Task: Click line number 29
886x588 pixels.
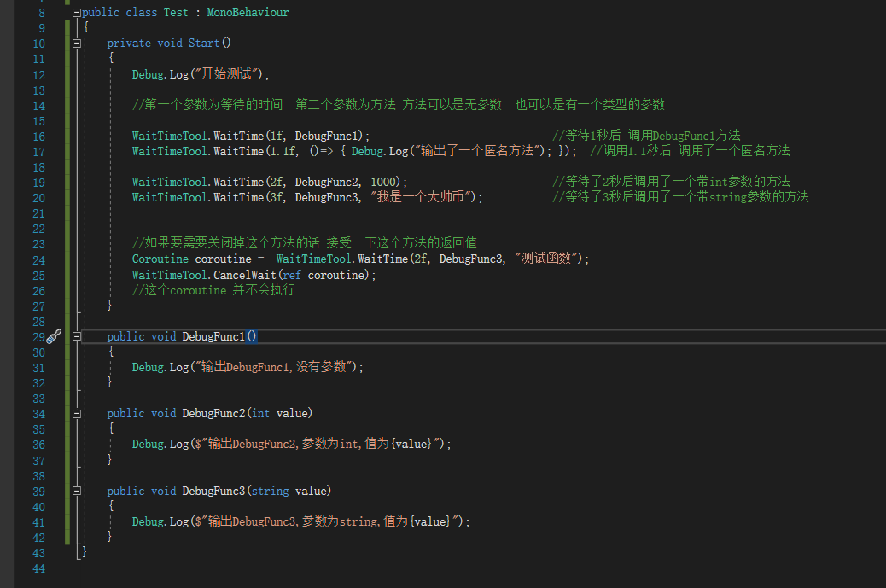Action: [38, 336]
